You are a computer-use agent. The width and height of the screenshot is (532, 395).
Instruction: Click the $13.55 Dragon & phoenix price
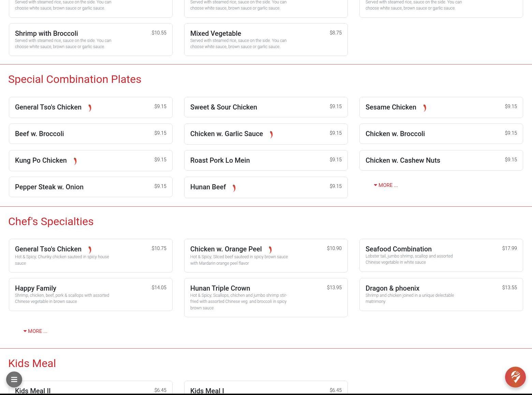click(509, 288)
